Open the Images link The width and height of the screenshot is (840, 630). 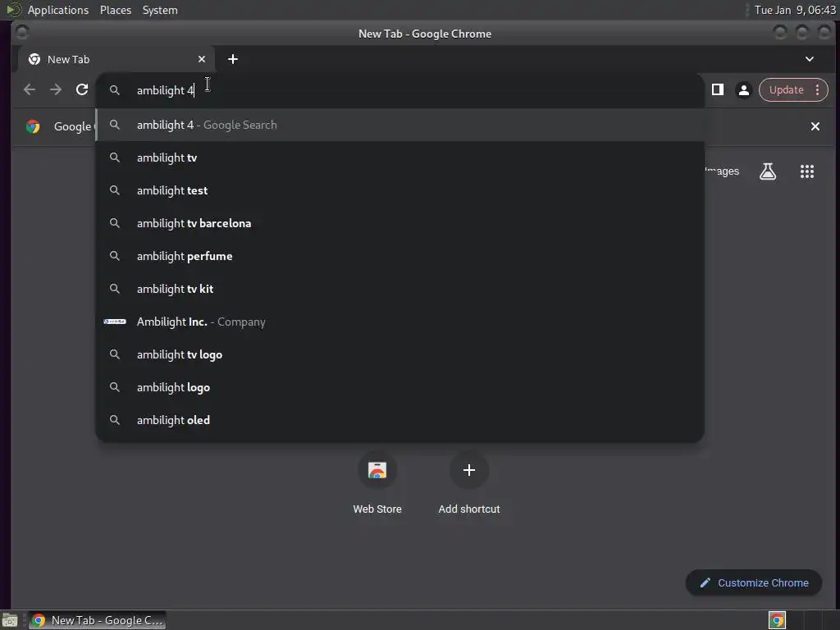[724, 171]
